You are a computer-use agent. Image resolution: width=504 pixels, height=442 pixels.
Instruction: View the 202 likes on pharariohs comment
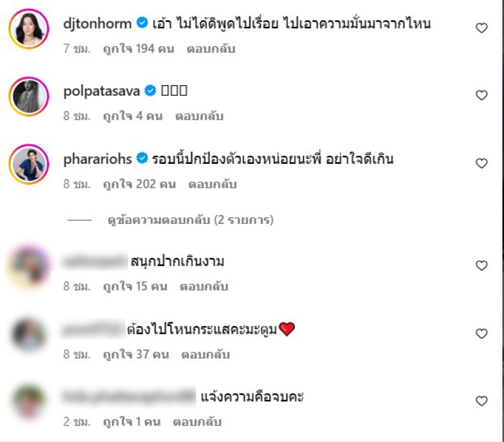click(139, 184)
